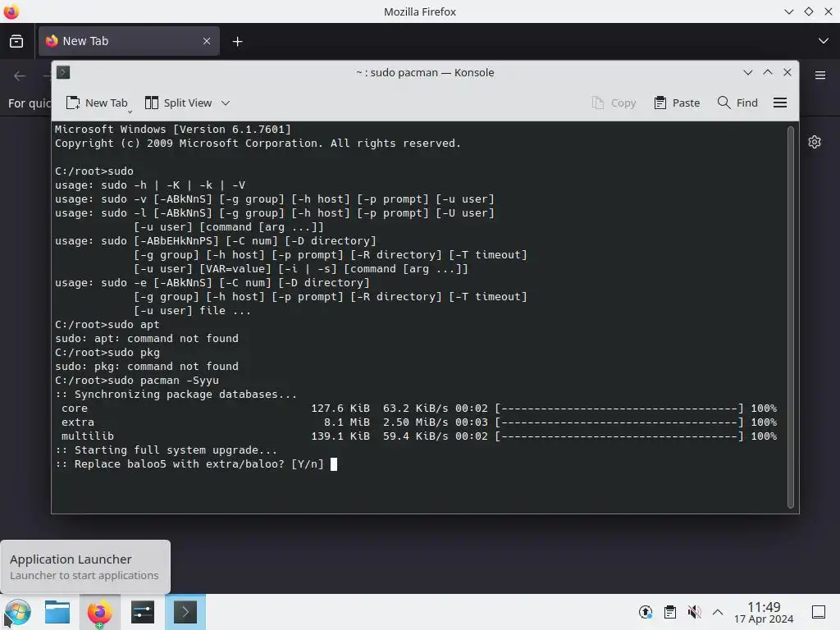Viewport: 840px width, 630px height.
Task: Open Firefox tab overview icon
Action: tap(16, 41)
